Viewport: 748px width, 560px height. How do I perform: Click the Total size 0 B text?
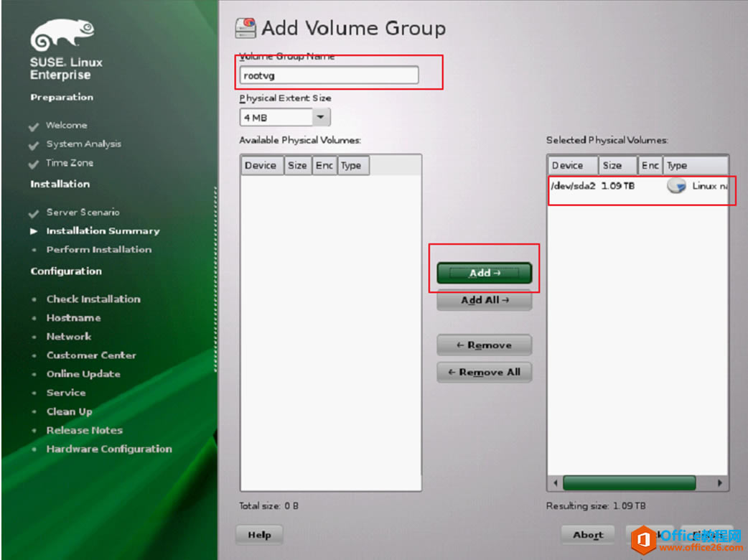[268, 505]
